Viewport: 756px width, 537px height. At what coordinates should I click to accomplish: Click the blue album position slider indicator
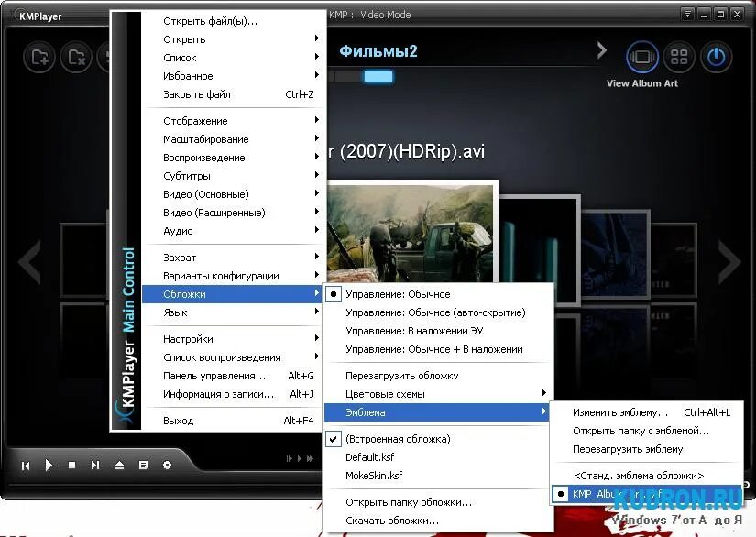point(378,76)
